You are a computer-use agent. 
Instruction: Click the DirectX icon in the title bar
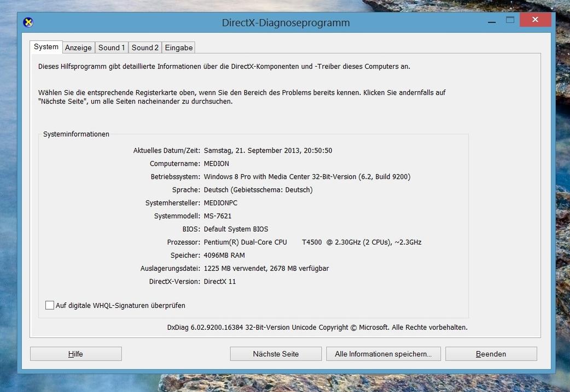28,22
